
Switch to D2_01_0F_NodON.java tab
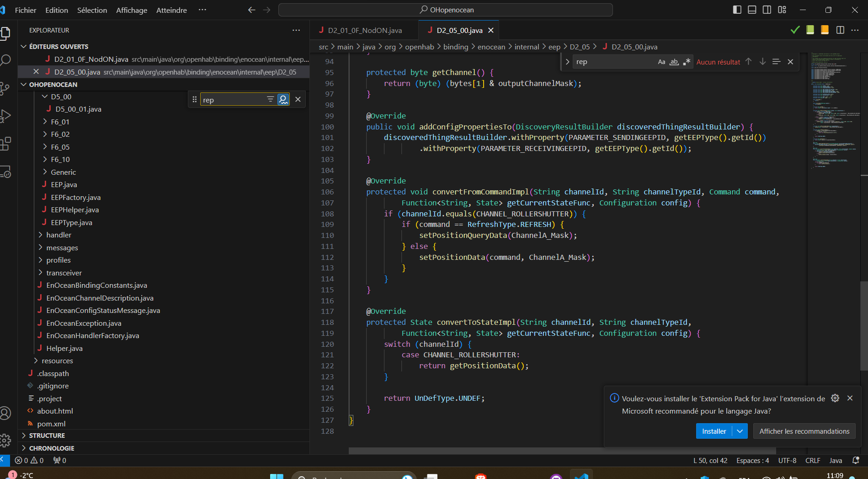tap(365, 30)
